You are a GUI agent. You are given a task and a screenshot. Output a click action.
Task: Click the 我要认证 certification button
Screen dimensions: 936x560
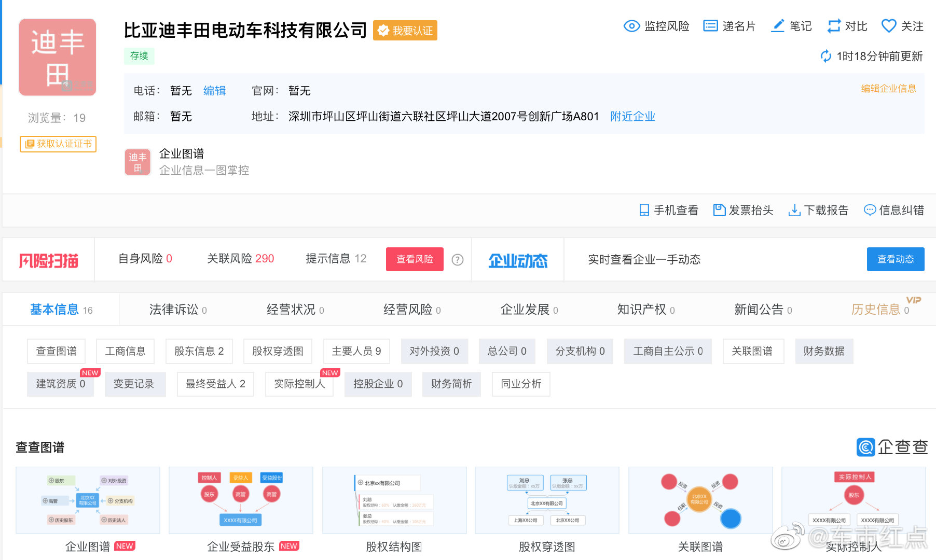point(405,30)
